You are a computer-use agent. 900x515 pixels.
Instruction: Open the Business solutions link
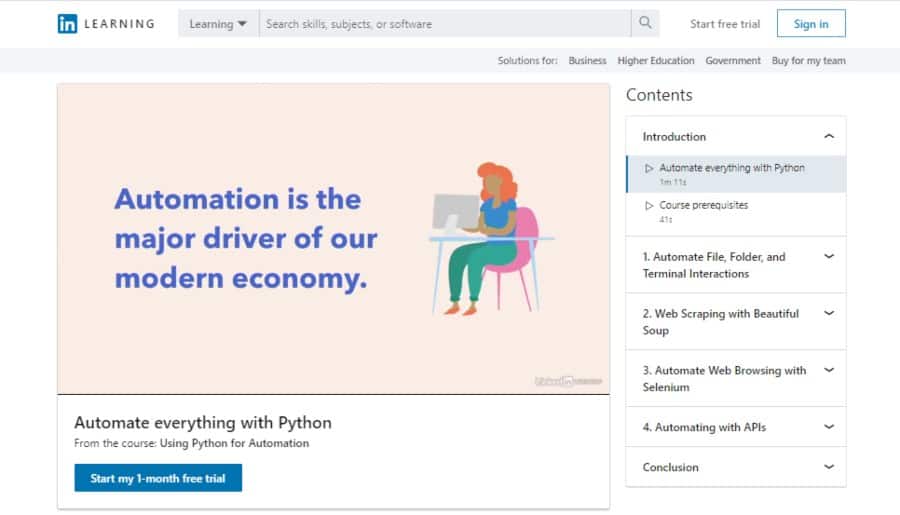pyautogui.click(x=587, y=60)
